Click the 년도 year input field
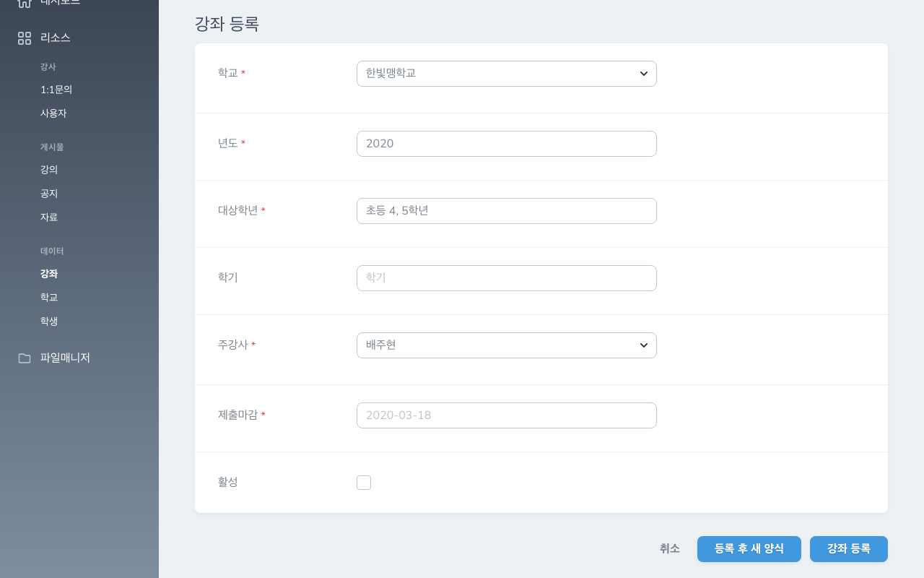Screen dimensions: 924x578 point(506,144)
